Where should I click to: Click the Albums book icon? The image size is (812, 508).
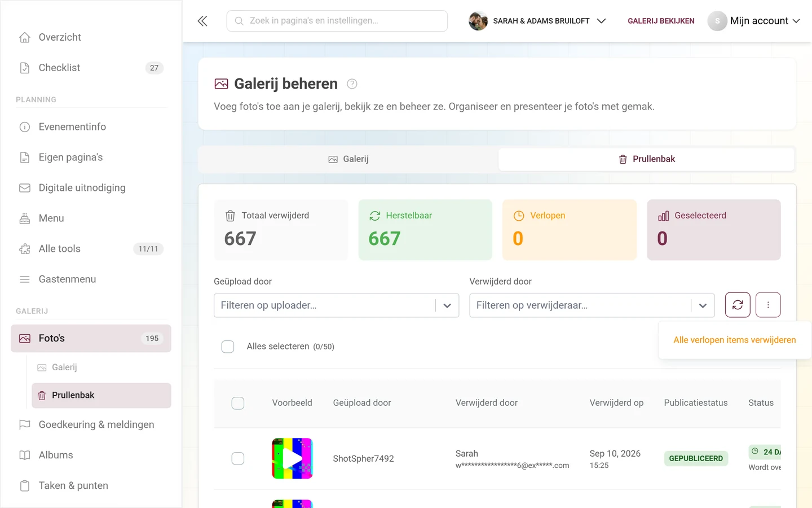pyautogui.click(x=25, y=455)
